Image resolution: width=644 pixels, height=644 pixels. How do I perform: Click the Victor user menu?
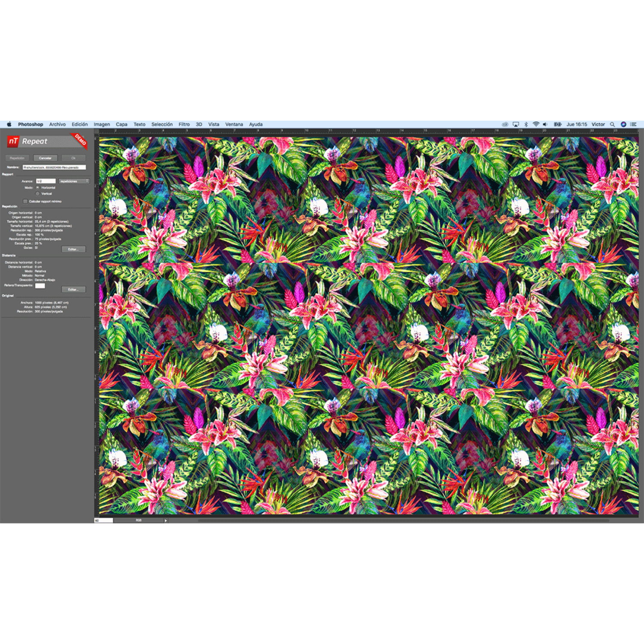pyautogui.click(x=598, y=125)
